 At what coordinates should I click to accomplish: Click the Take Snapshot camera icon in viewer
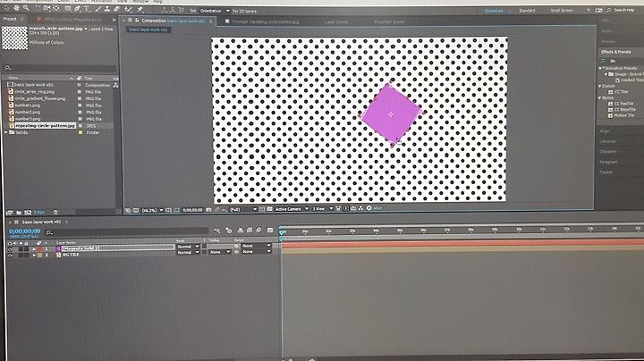tap(208, 209)
